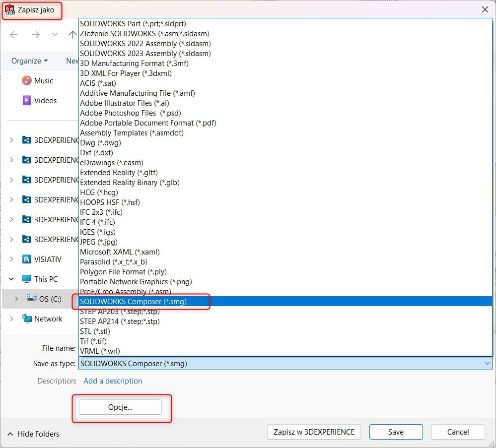This screenshot has height=448, width=496.
Task: Go forward using the right arrow
Action: click(x=35, y=34)
